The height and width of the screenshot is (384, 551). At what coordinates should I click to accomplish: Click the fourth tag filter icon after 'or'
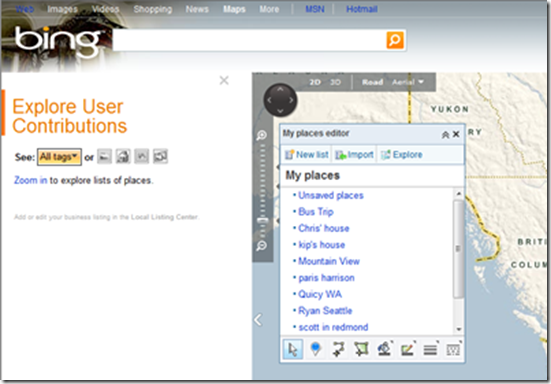pyautogui.click(x=160, y=157)
